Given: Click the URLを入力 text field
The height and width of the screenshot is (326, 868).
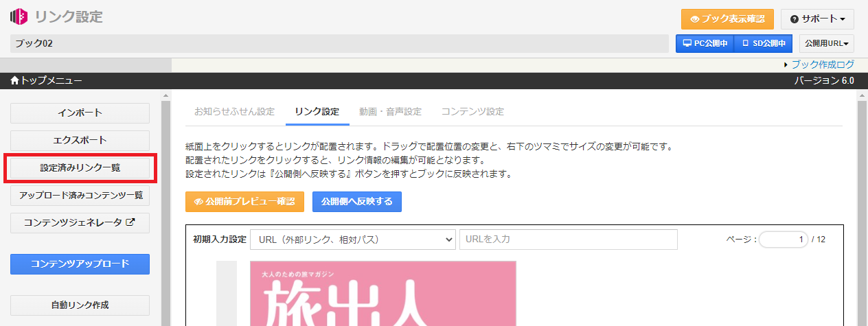Looking at the screenshot, I should coord(568,240).
